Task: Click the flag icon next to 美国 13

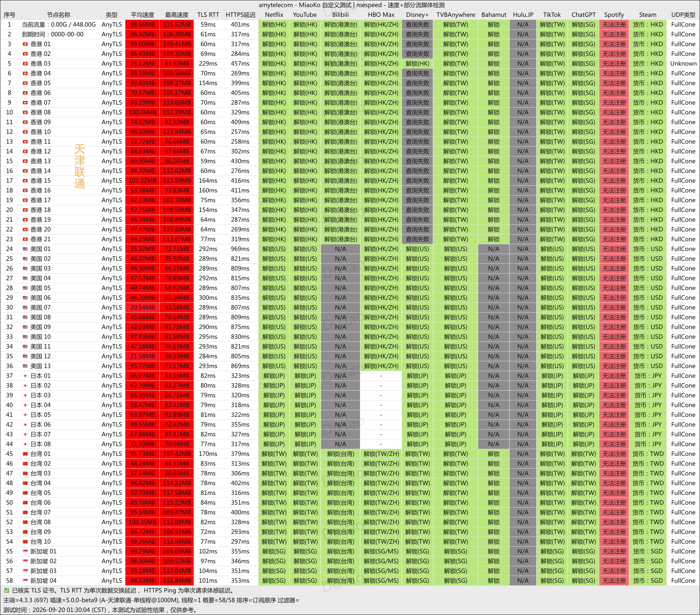Action: click(x=25, y=366)
